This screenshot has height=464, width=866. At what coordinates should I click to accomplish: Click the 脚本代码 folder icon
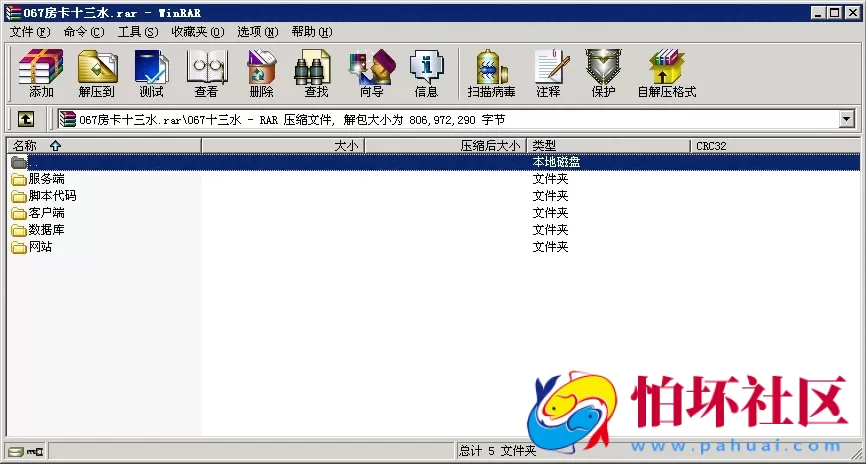click(19, 196)
